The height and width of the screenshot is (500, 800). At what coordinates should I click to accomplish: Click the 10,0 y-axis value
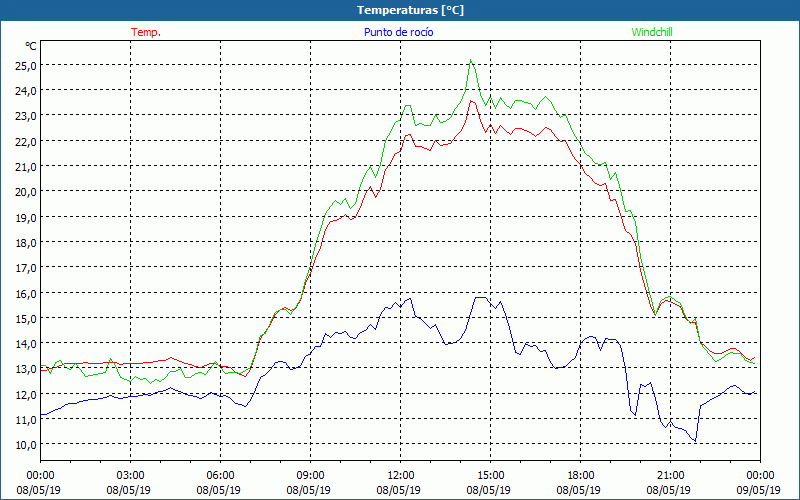point(26,445)
